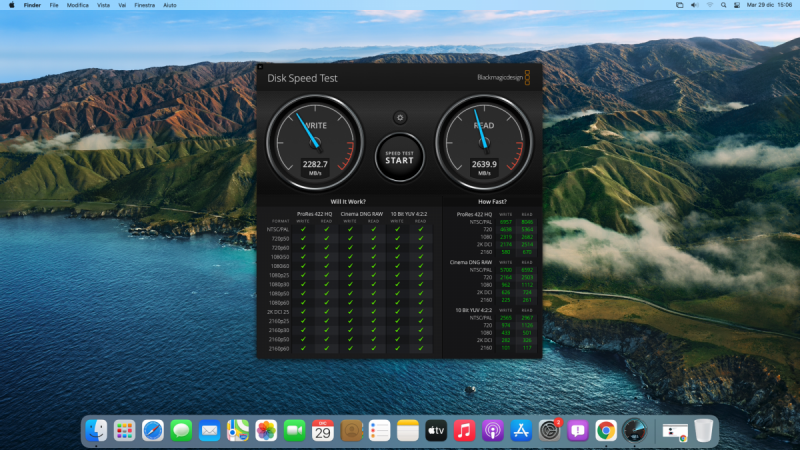
Task: Select the 2K DCI 25 format row label
Action: [278, 312]
